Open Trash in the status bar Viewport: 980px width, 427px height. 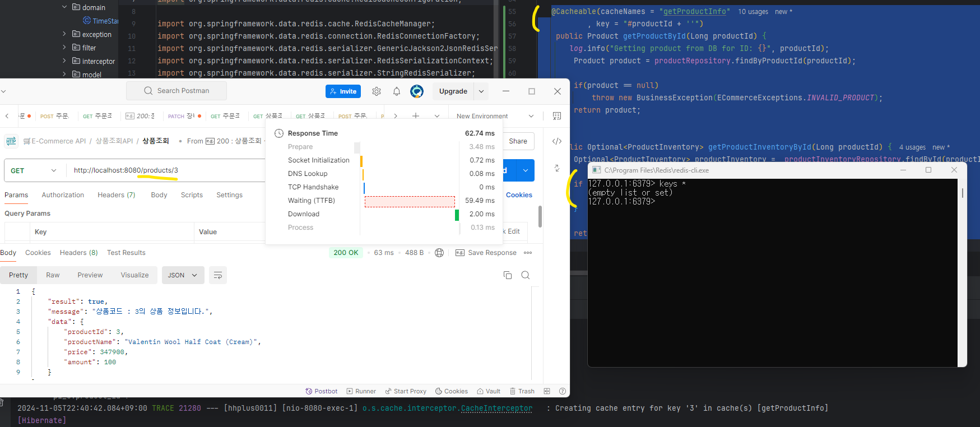click(x=522, y=391)
